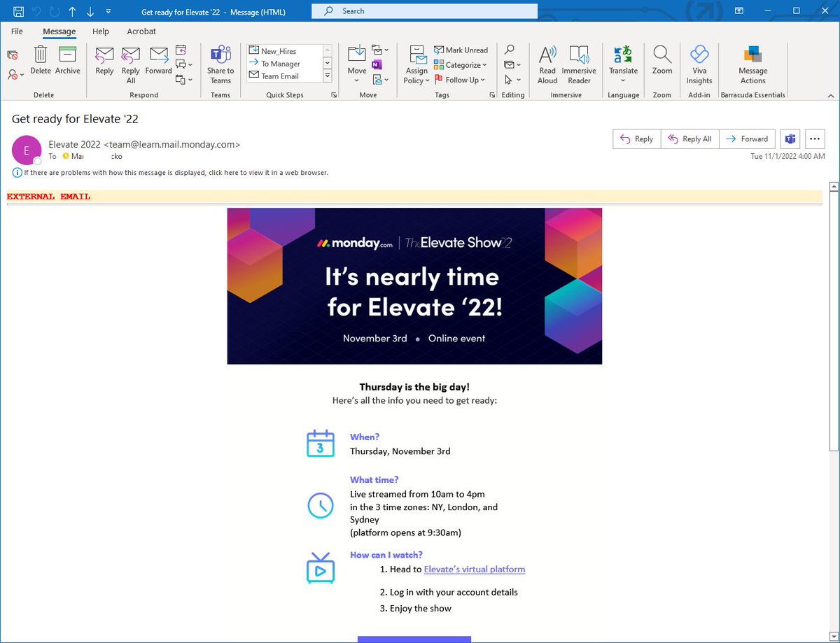The image size is (840, 643).
Task: Open the Junk dropdown
Action: (x=15, y=73)
